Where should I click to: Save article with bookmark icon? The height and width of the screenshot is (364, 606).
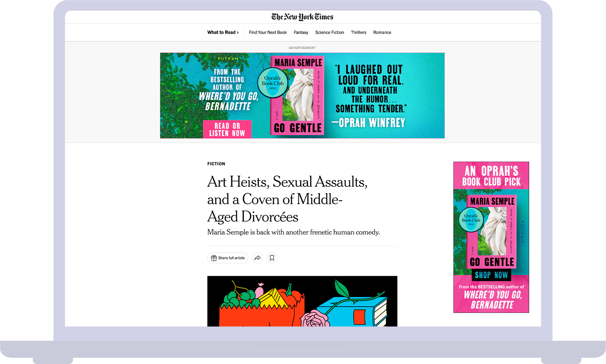click(272, 258)
